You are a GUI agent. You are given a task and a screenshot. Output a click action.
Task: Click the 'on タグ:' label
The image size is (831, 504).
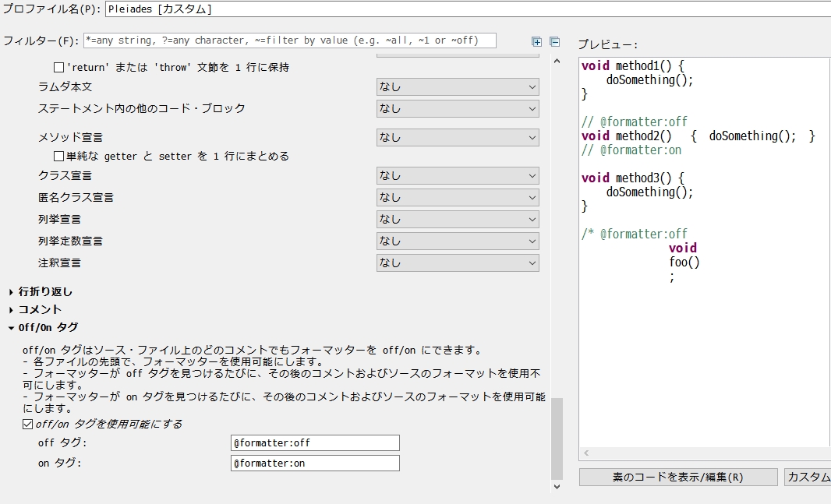59,463
